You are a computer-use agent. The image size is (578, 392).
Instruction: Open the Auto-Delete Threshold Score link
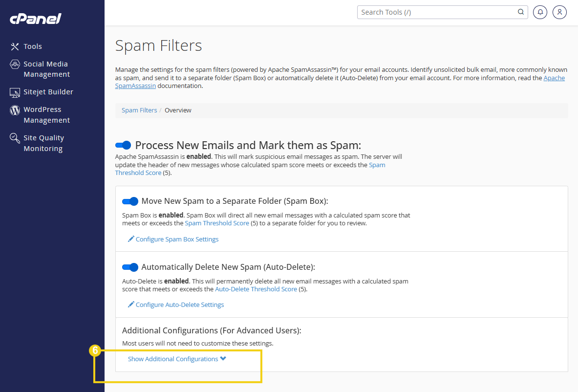coord(256,289)
